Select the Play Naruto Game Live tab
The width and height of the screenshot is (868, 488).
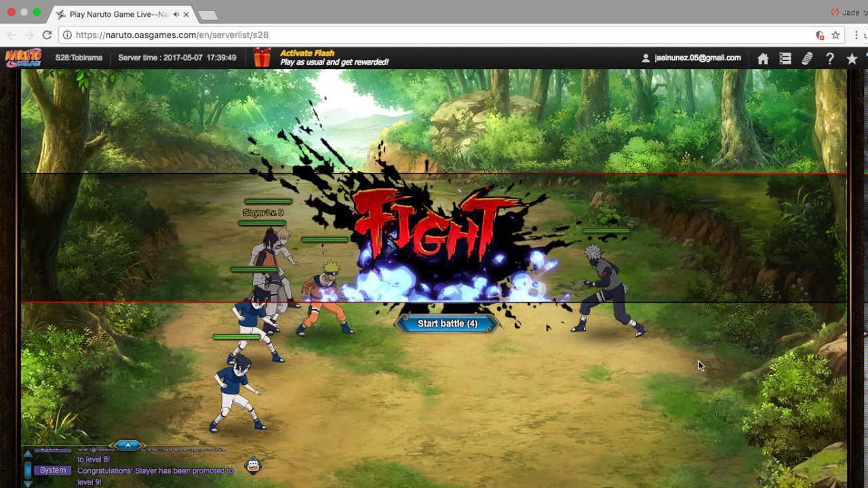122,14
